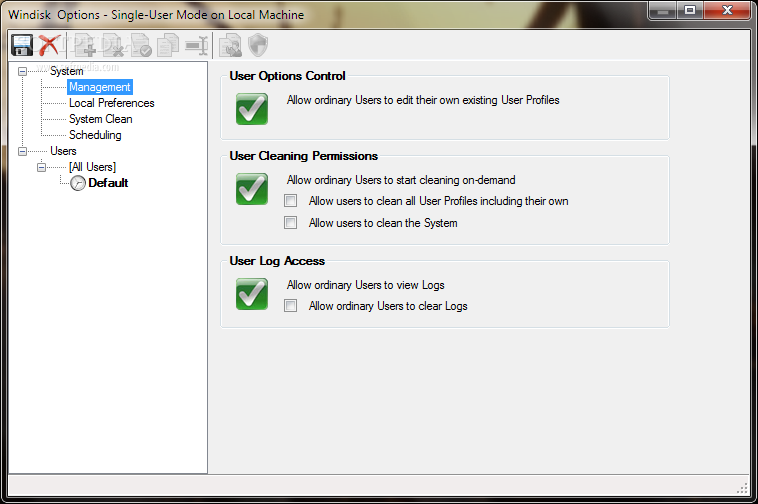Collapse the Users tree node
Viewport: 758px width, 504px height.
[x=22, y=151]
